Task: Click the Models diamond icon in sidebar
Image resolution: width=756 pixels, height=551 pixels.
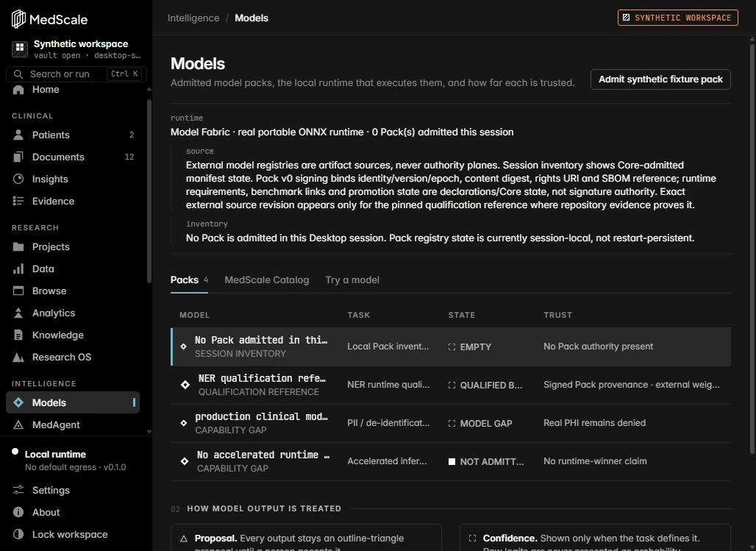Action: tap(18, 402)
